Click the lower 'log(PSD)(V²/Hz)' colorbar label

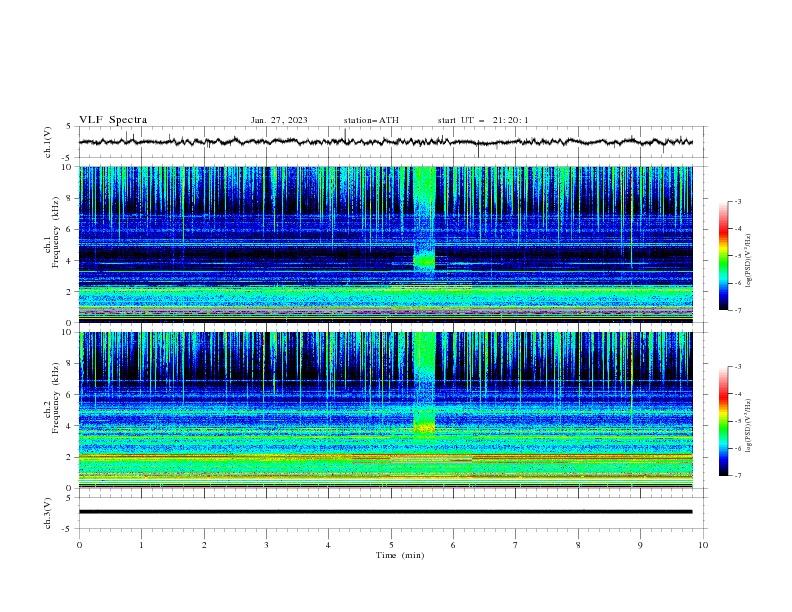tap(748, 425)
